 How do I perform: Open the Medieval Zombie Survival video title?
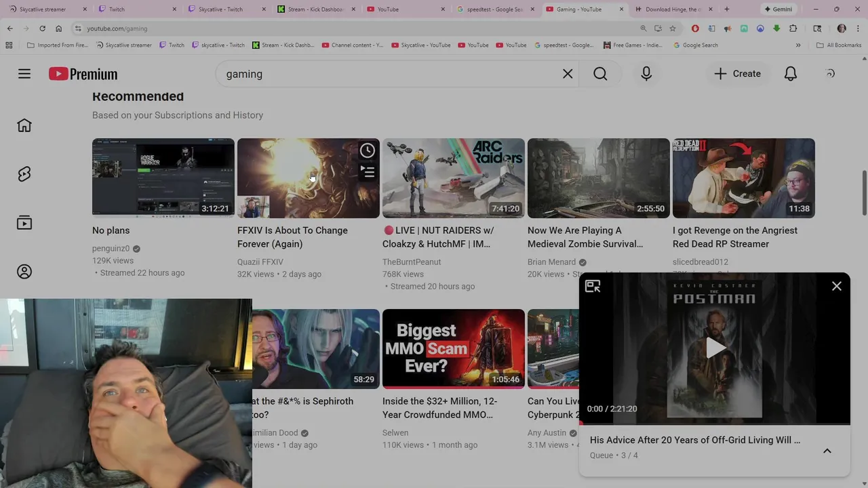tap(585, 237)
